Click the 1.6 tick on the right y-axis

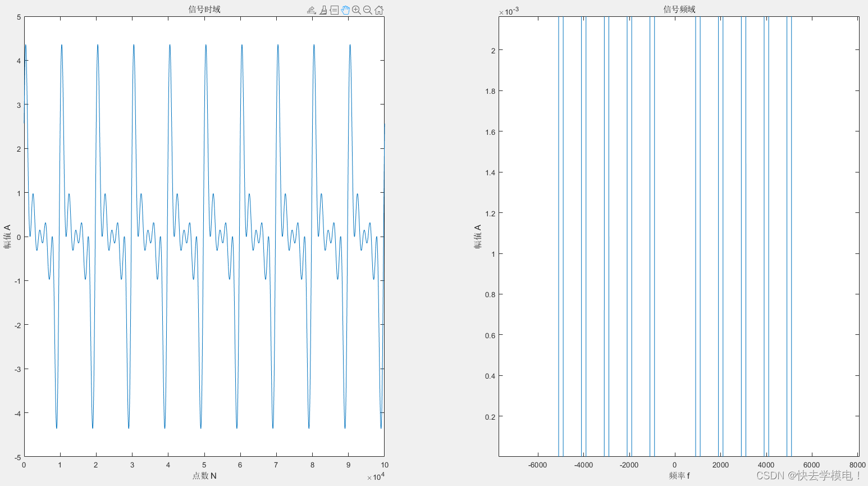490,132
